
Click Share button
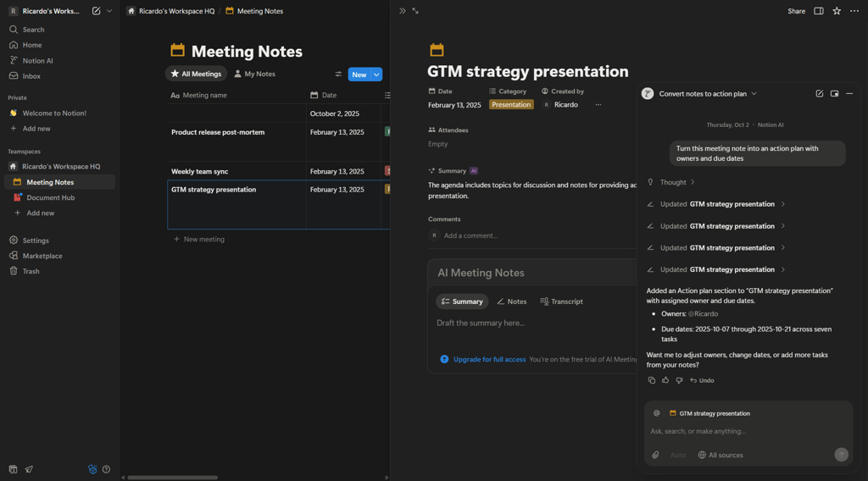coord(796,11)
